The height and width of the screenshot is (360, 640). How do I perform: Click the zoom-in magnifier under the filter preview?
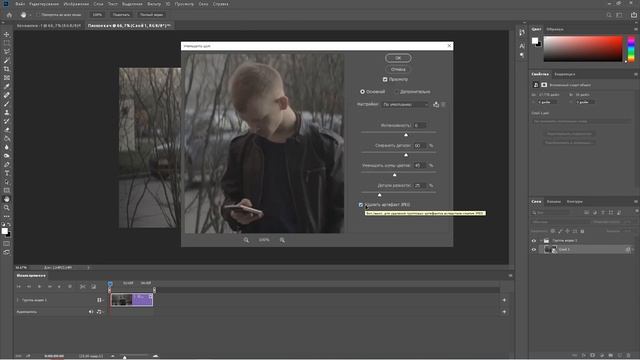tap(282, 240)
